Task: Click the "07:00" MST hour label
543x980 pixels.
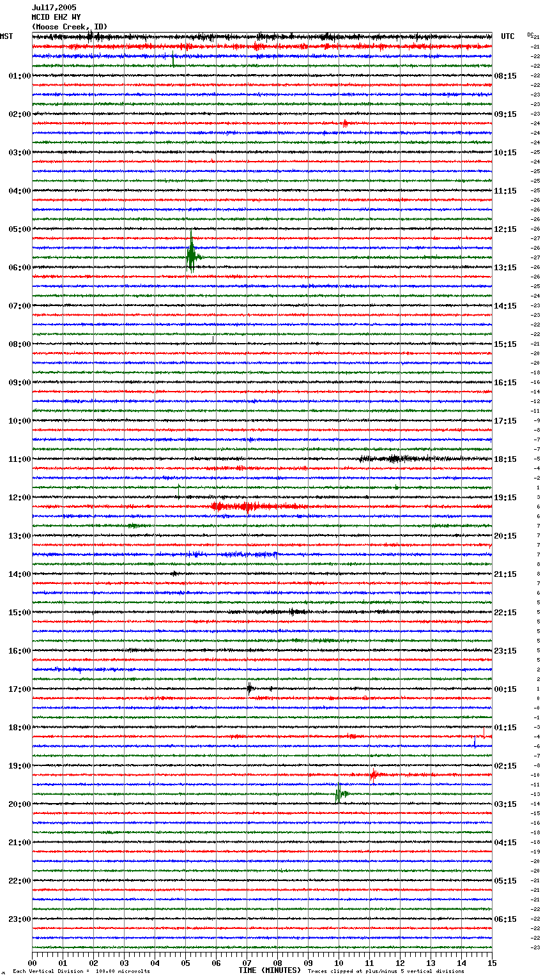Action: pyautogui.click(x=20, y=306)
